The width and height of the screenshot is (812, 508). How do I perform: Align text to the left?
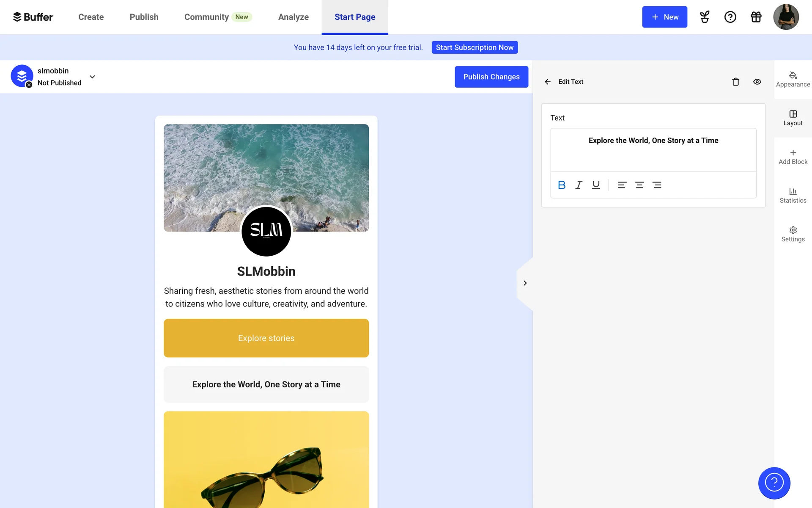pos(622,185)
